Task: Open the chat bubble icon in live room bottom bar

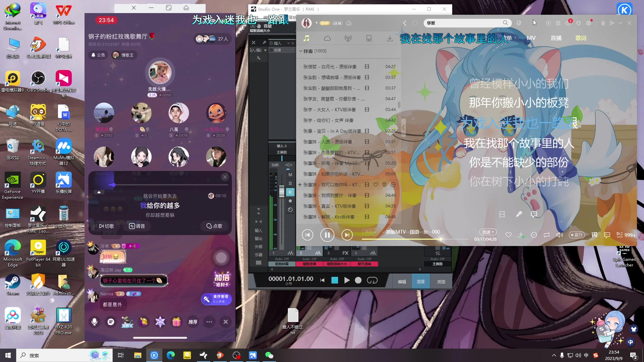Action: tap(111, 322)
